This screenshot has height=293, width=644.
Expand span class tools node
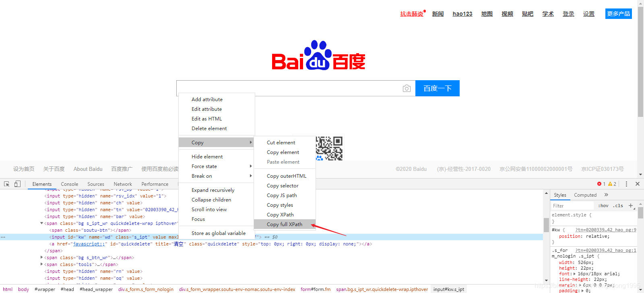41,264
